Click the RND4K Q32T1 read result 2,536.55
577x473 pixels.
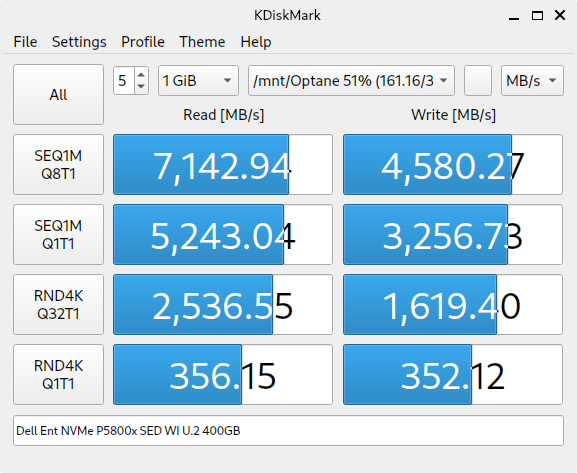(x=223, y=304)
